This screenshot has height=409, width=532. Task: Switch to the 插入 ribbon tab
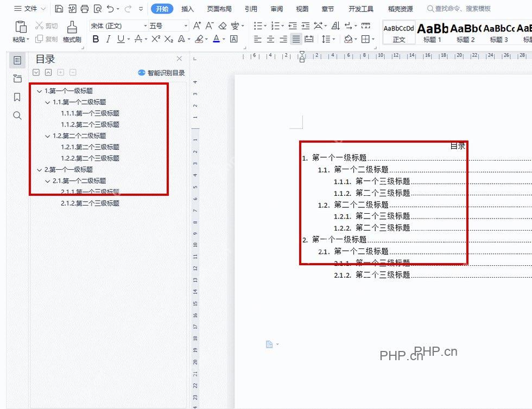point(188,9)
